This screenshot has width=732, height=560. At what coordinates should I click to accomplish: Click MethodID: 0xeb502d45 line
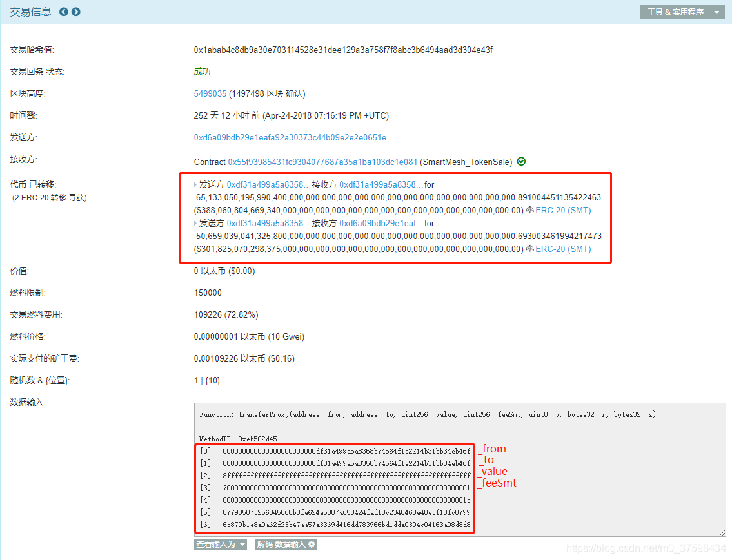tap(238, 439)
